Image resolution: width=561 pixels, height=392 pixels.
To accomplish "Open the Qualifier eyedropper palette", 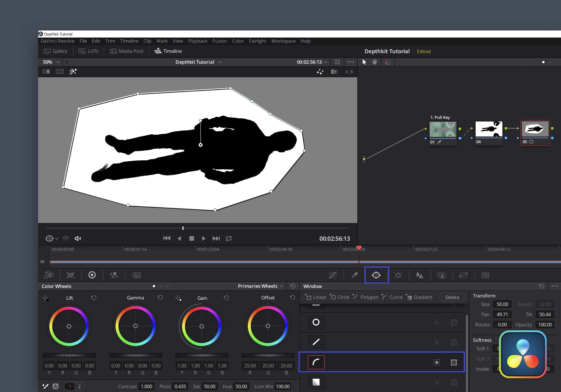I will tap(354, 275).
